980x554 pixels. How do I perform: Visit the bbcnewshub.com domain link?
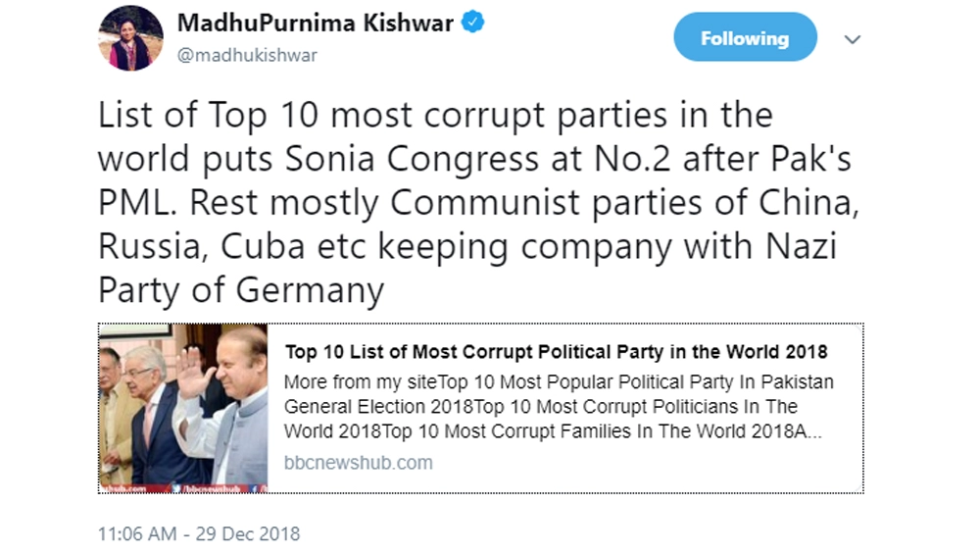[x=358, y=463]
